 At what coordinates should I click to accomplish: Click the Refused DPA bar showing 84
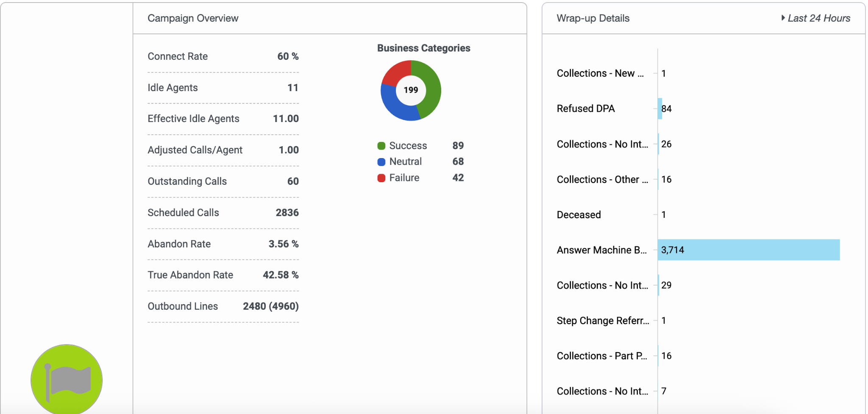coord(660,108)
